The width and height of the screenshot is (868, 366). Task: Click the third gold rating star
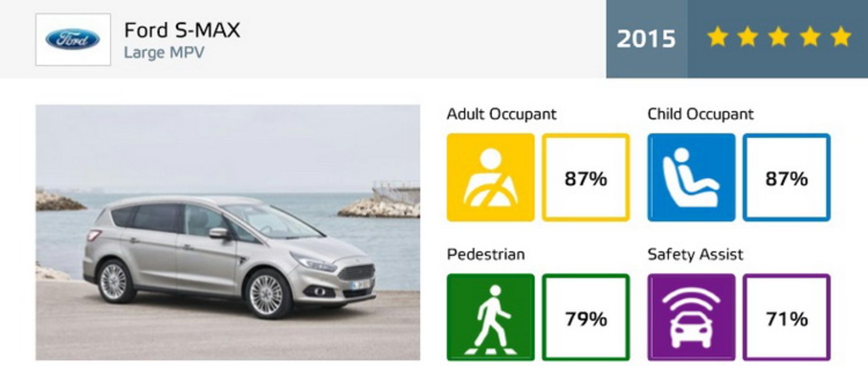(778, 37)
